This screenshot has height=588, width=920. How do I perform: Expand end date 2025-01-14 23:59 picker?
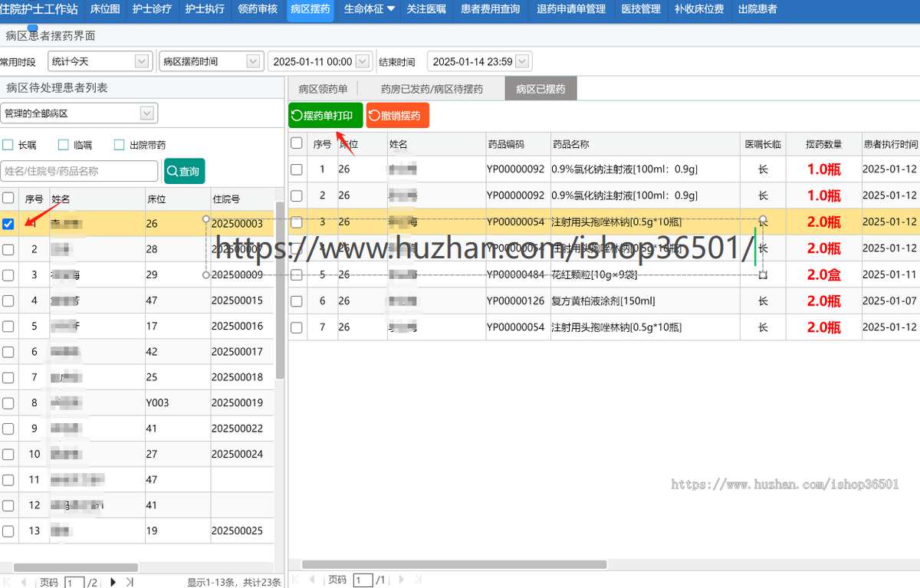pos(523,61)
